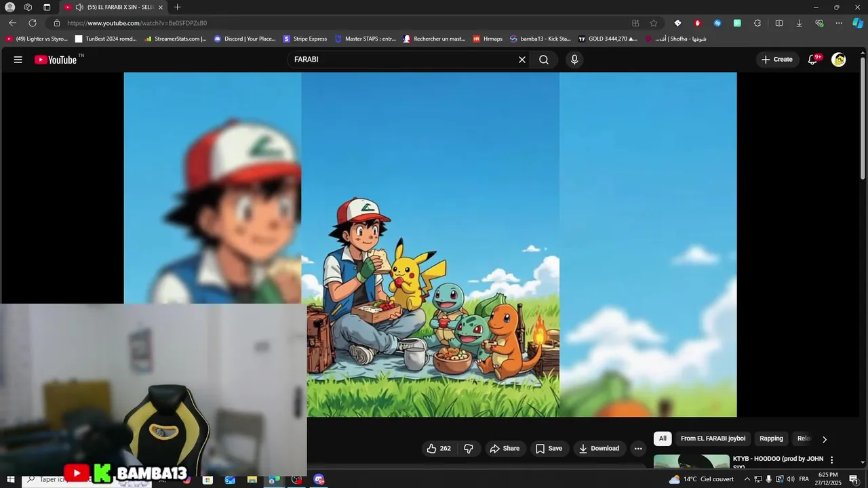This screenshot has height=488, width=868.
Task: Open taskbar volume control
Action: 791,479
